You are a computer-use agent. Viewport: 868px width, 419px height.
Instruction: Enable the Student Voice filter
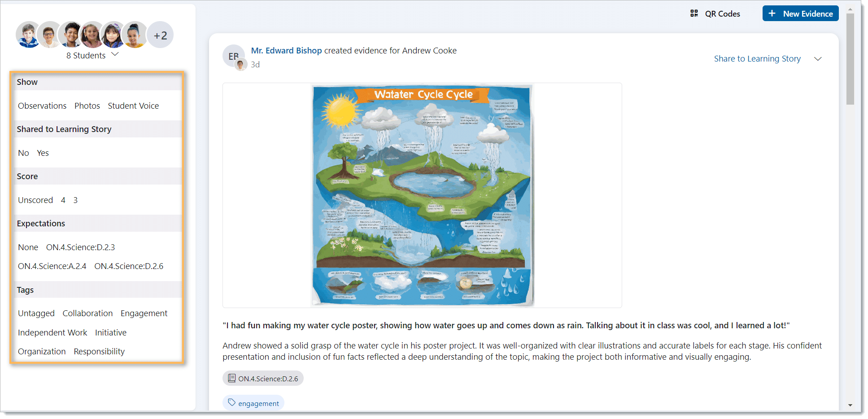[x=133, y=106]
